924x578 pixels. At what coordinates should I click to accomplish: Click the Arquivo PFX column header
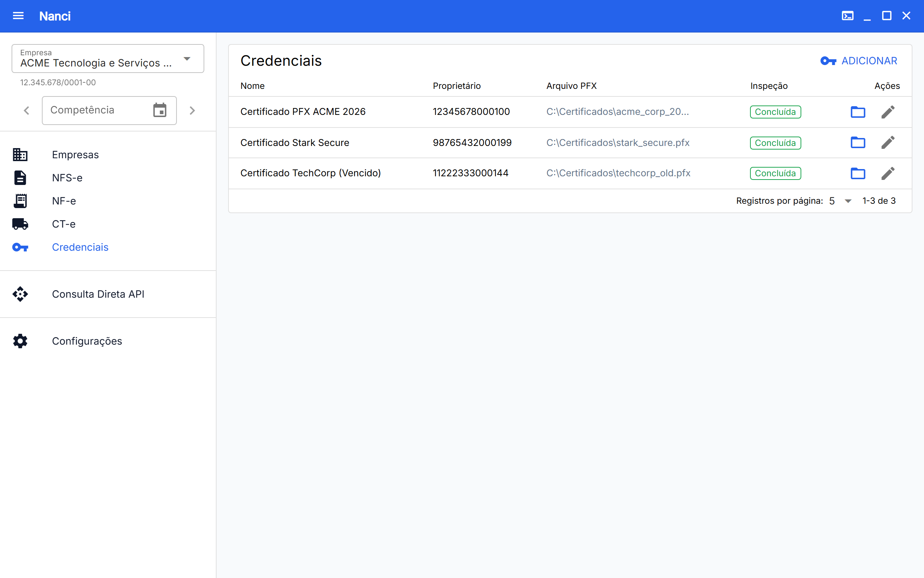572,86
